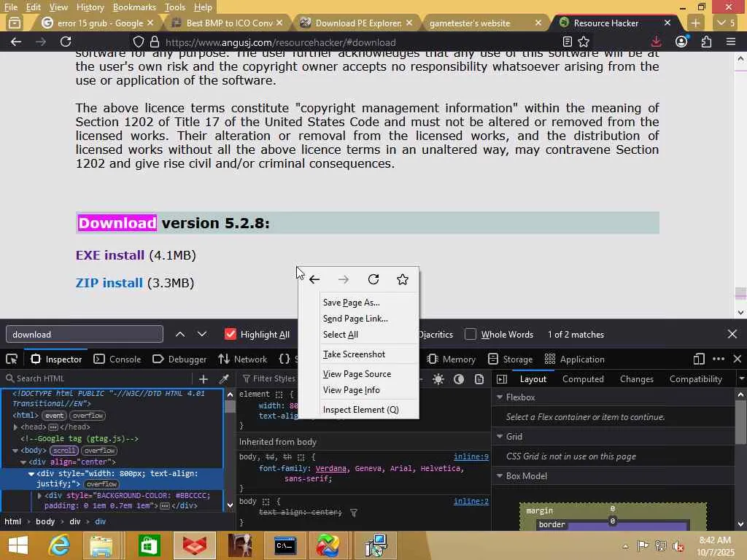Toggle overflow badge on the html element
Image resolution: width=747 pixels, height=560 pixels.
(88, 416)
